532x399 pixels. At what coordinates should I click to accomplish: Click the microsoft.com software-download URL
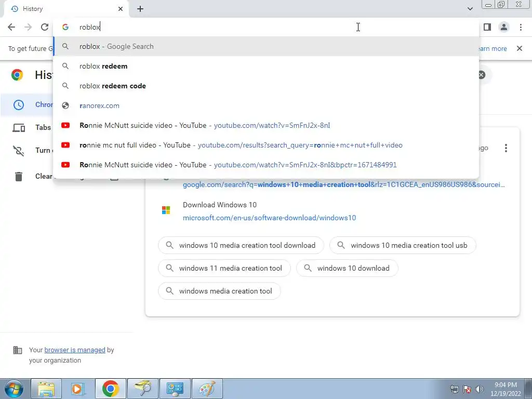pyautogui.click(x=270, y=218)
